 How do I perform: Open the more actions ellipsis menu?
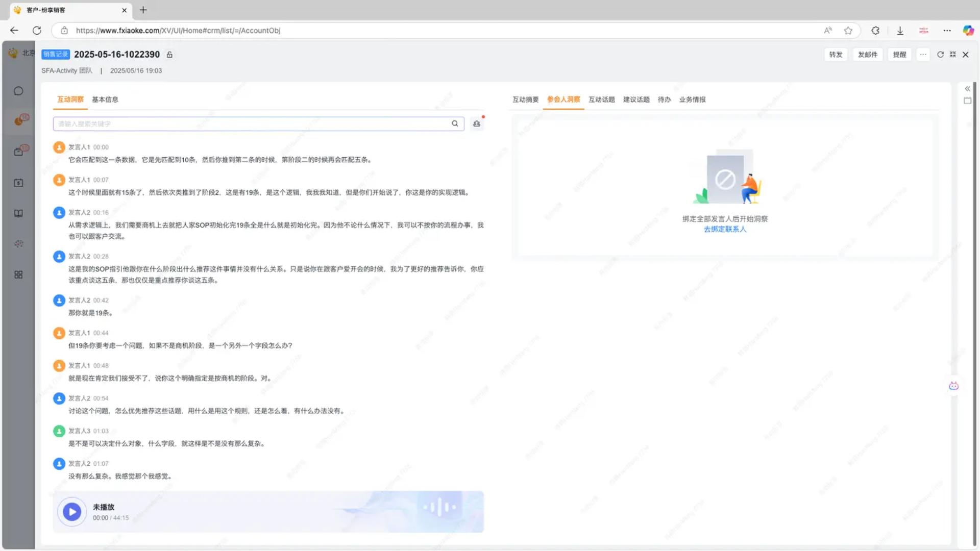[x=923, y=55]
